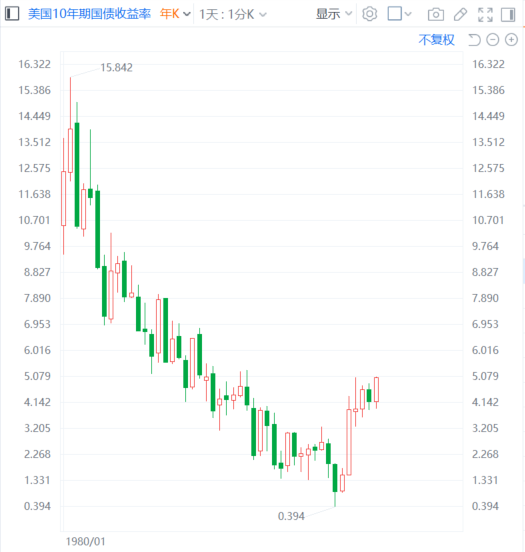This screenshot has height=552, width=525.
Task: Click the 15.842 high price label
Action: [x=117, y=68]
